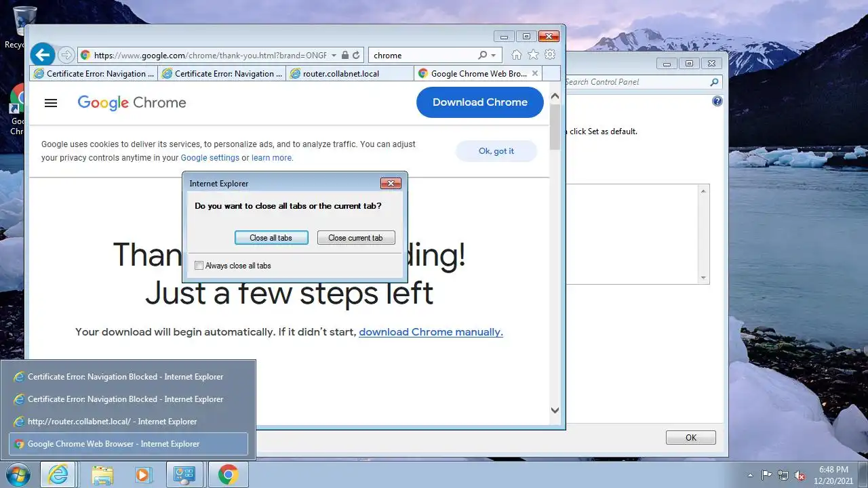Click Control Panel help question mark icon

tap(717, 102)
